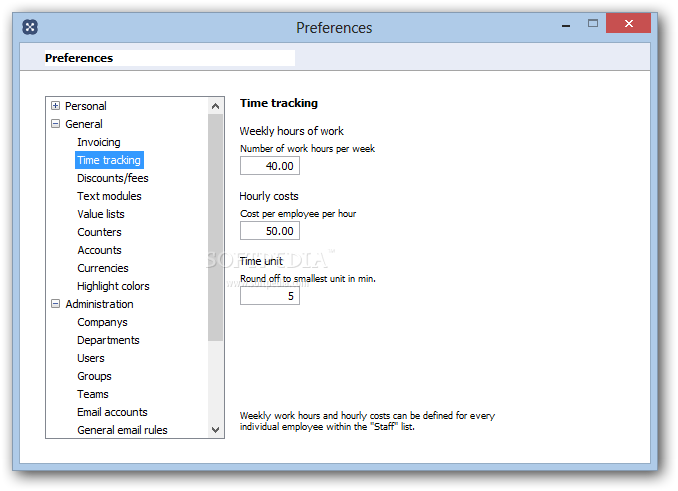678x491 pixels.
Task: Click 'Round off to smallest unit' text
Action: pyautogui.click(x=308, y=279)
